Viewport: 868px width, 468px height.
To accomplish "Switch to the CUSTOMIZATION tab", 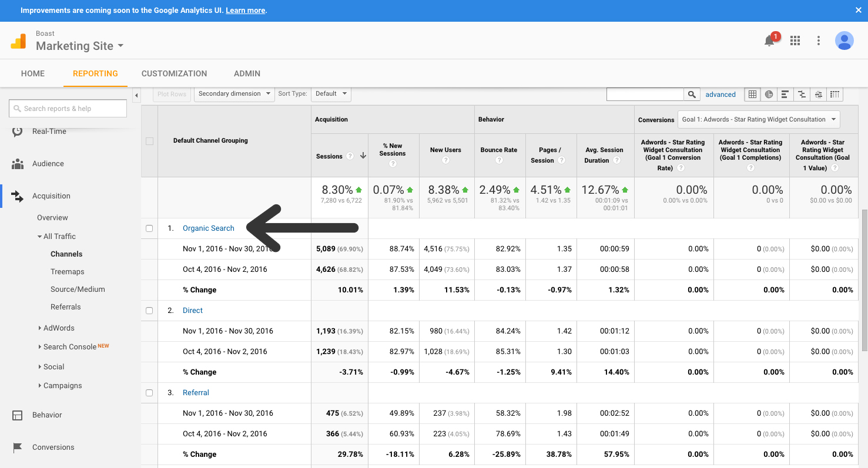I will 174,73.
